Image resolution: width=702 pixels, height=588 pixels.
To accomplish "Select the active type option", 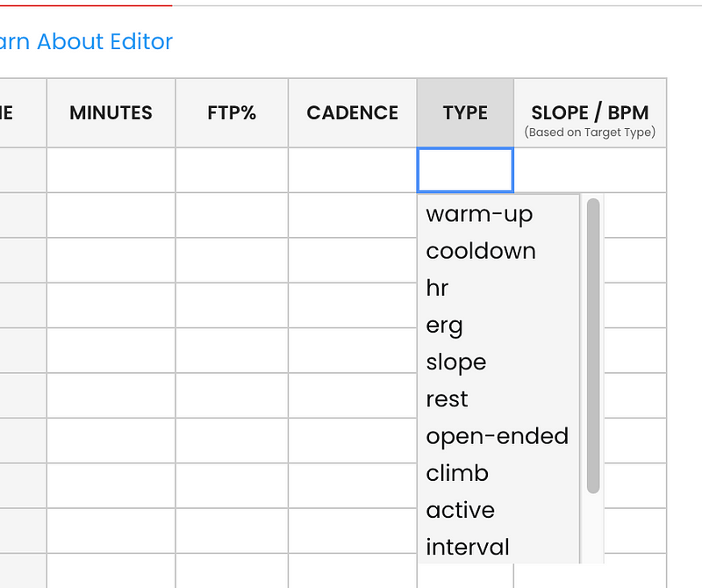I will [460, 510].
